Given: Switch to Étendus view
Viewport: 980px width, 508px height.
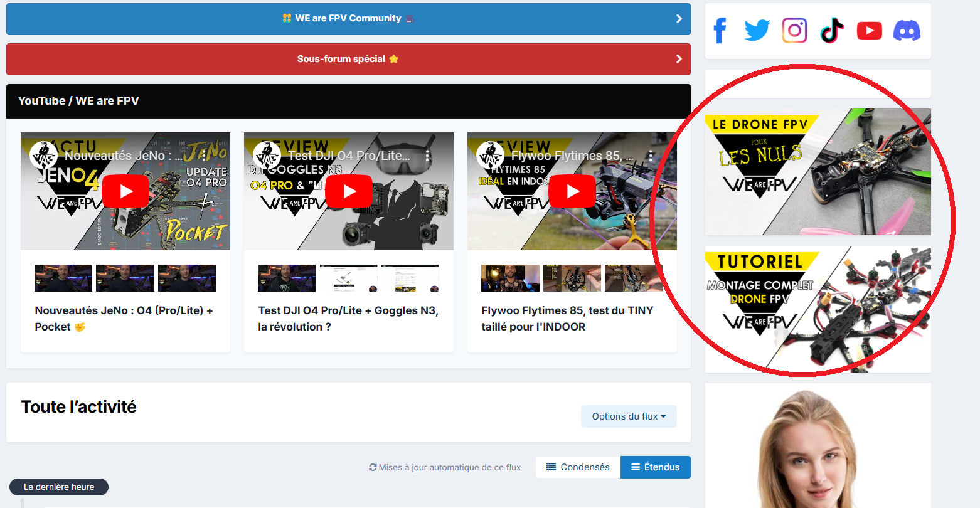Looking at the screenshot, I should 655,467.
